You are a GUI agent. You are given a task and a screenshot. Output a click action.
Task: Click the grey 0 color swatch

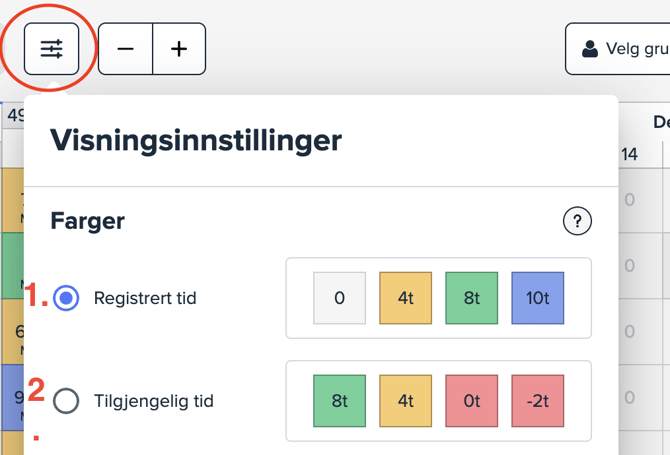[339, 298]
